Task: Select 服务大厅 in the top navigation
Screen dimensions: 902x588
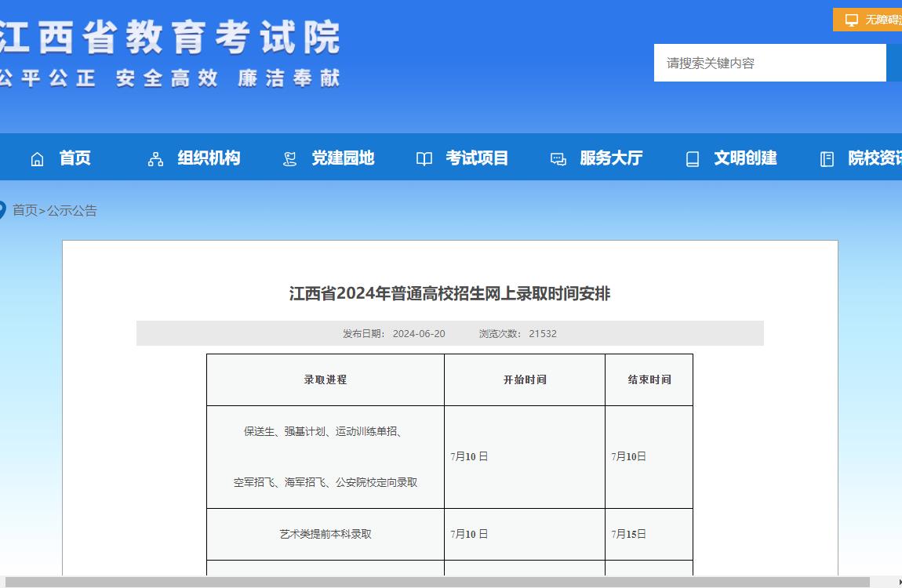Action: pos(611,158)
